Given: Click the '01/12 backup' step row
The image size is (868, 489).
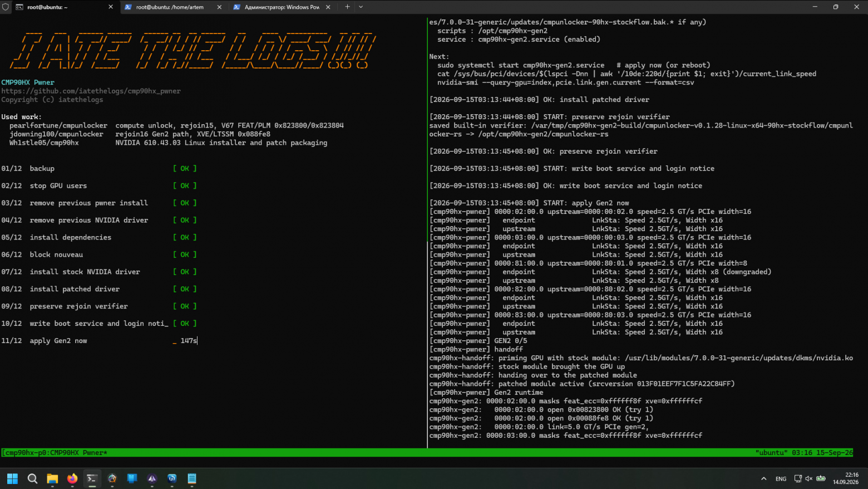Looking at the screenshot, I should tap(99, 169).
